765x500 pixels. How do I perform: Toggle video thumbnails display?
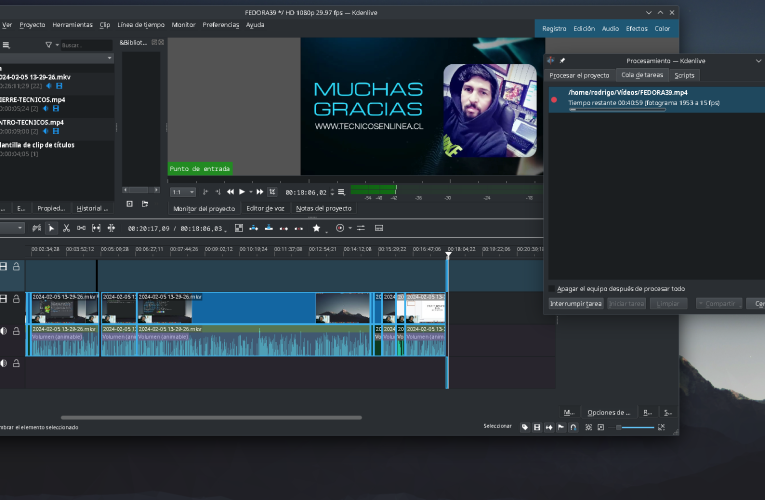537,427
